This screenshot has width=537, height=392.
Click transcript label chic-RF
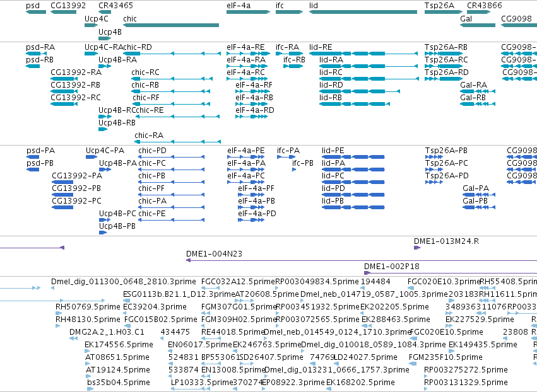pos(146,98)
